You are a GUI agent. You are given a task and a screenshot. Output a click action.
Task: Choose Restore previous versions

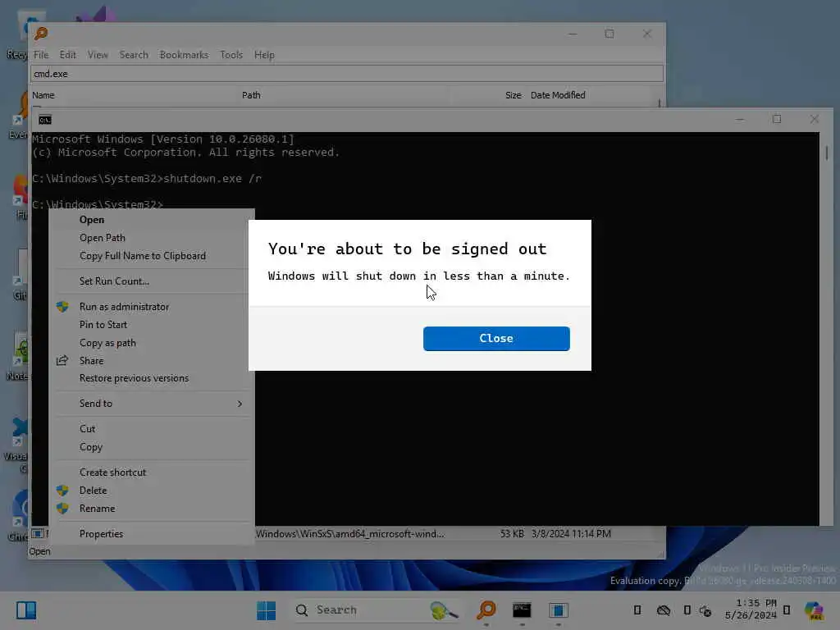click(x=134, y=378)
